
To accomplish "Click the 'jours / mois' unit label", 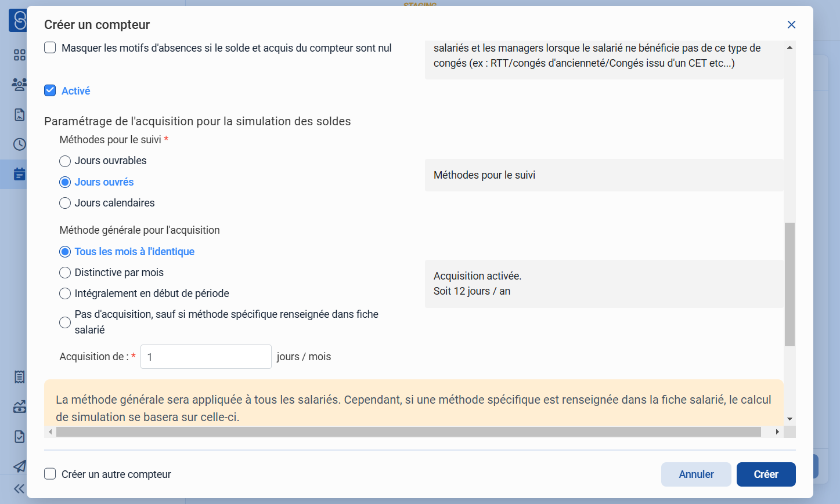I will pyautogui.click(x=304, y=357).
